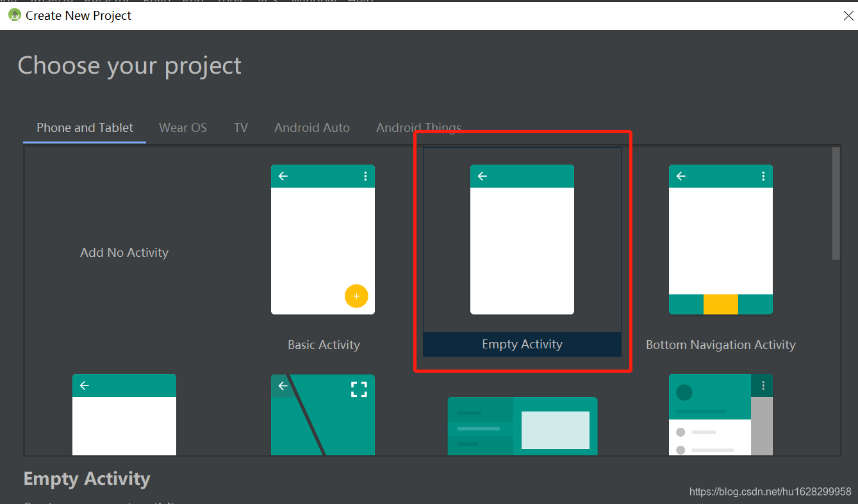Click the template list vertical scrollbar
The width and height of the screenshot is (858, 504).
pyautogui.click(x=836, y=204)
